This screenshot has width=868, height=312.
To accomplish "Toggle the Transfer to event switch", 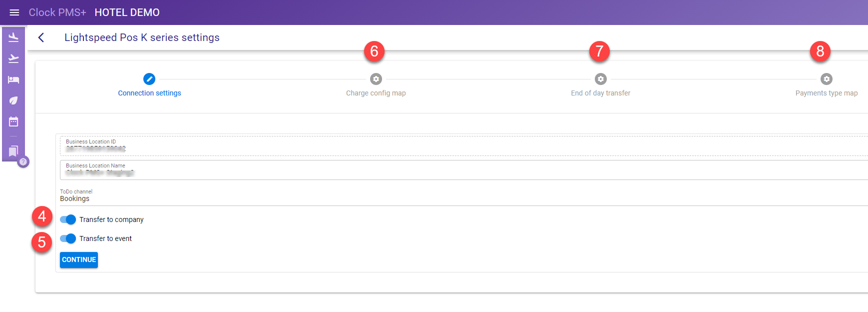I will click(68, 238).
